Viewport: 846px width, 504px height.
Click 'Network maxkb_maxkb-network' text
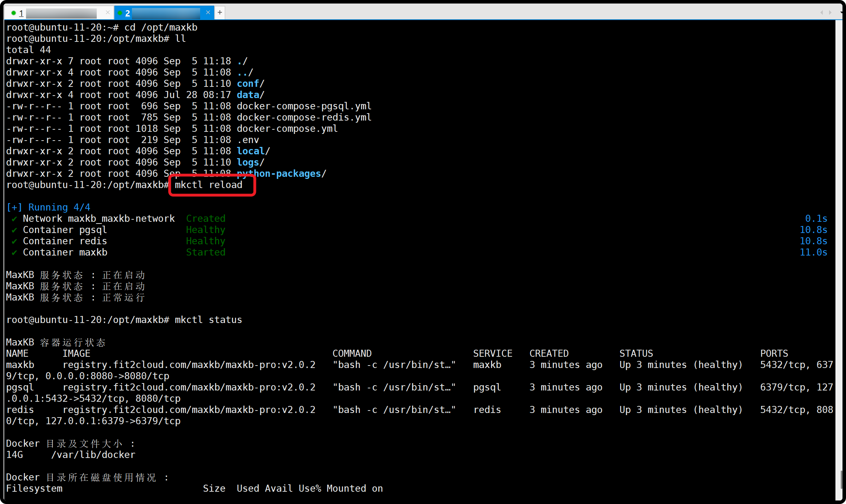(x=99, y=219)
